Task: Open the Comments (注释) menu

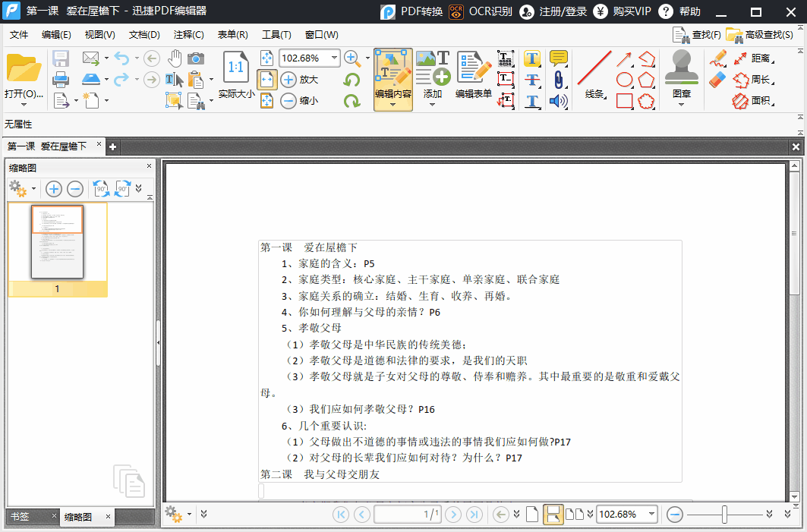Action: point(188,34)
